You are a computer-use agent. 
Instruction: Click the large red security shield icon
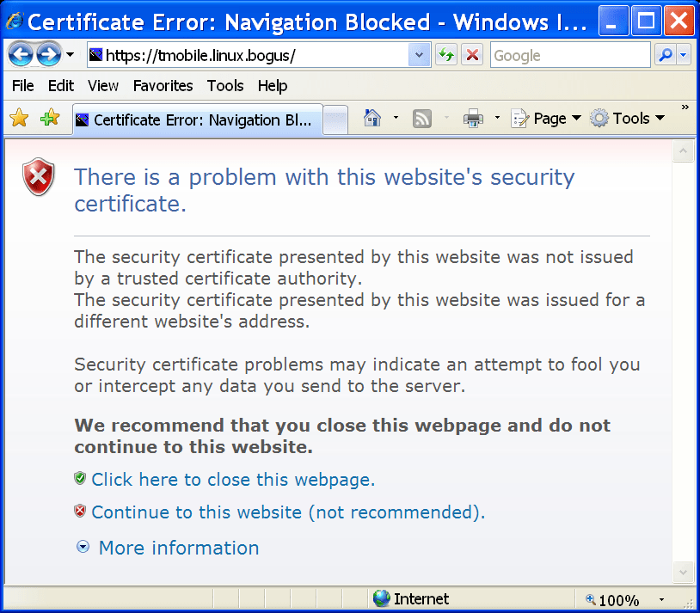tap(39, 176)
